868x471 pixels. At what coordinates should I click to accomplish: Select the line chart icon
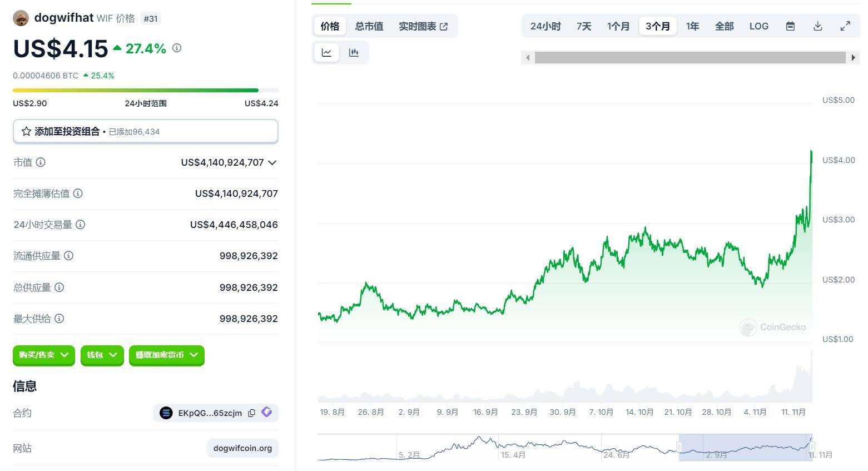[x=326, y=52]
